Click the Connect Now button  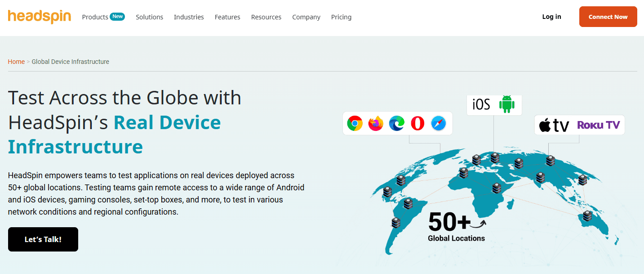608,17
